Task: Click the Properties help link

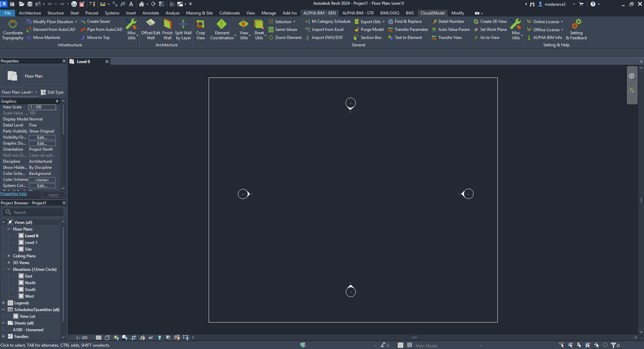Action: pos(14,194)
